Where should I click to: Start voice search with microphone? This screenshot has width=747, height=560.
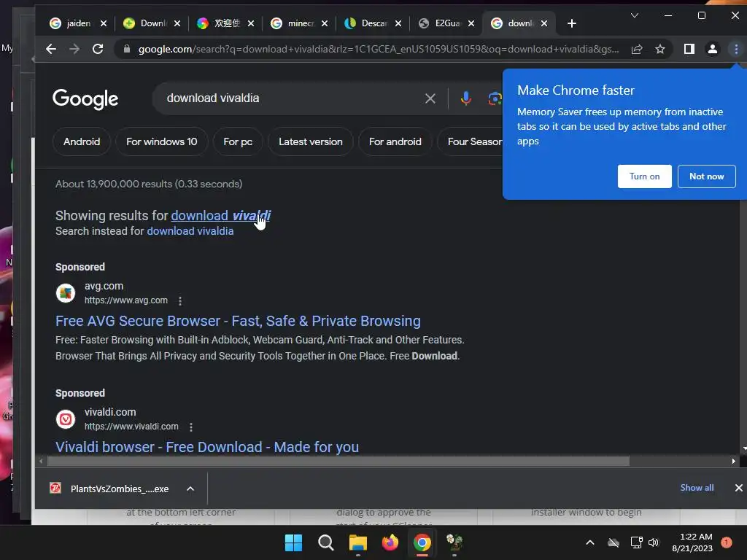pyautogui.click(x=466, y=98)
